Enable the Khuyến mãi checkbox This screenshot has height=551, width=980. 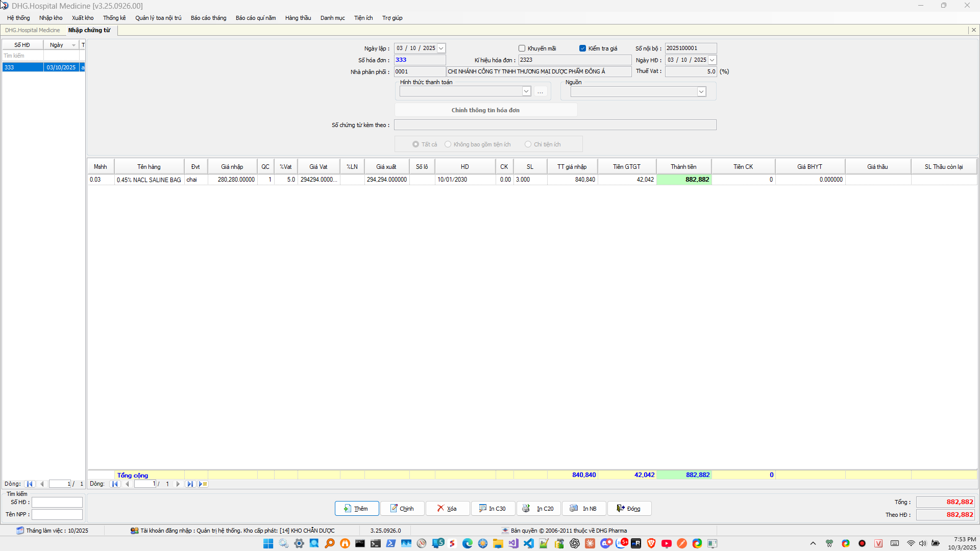[522, 48]
